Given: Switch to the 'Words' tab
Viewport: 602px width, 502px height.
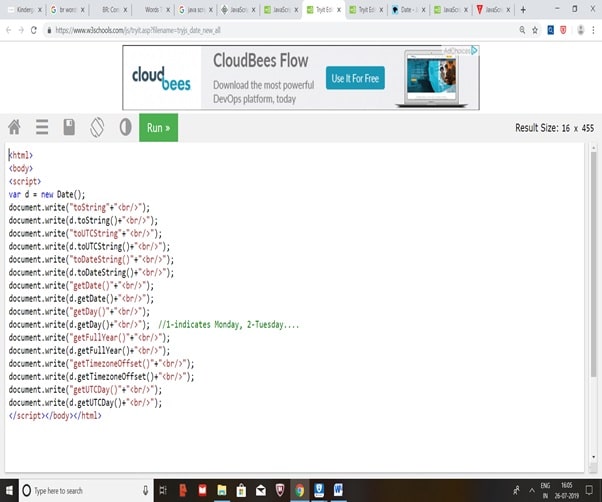Looking at the screenshot, I should pyautogui.click(x=151, y=10).
